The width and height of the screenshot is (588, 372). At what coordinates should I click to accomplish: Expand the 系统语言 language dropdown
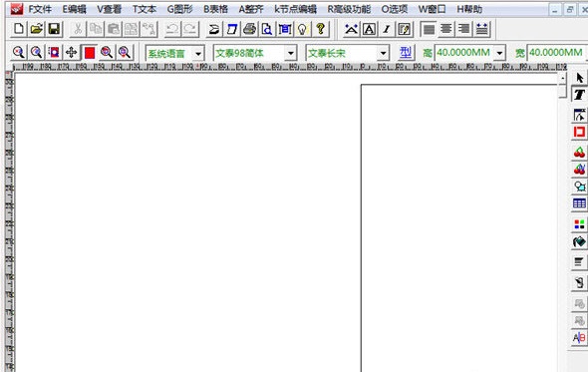point(198,53)
